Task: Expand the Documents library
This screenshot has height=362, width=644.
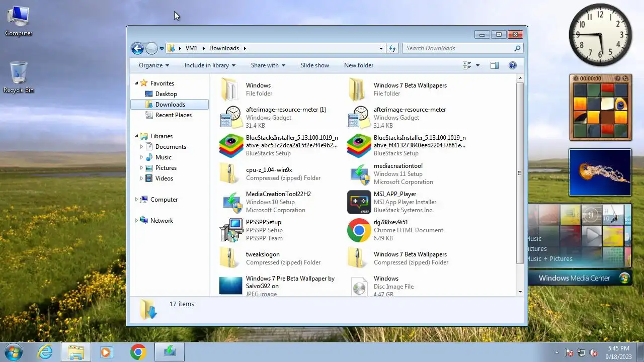Action: click(141, 147)
